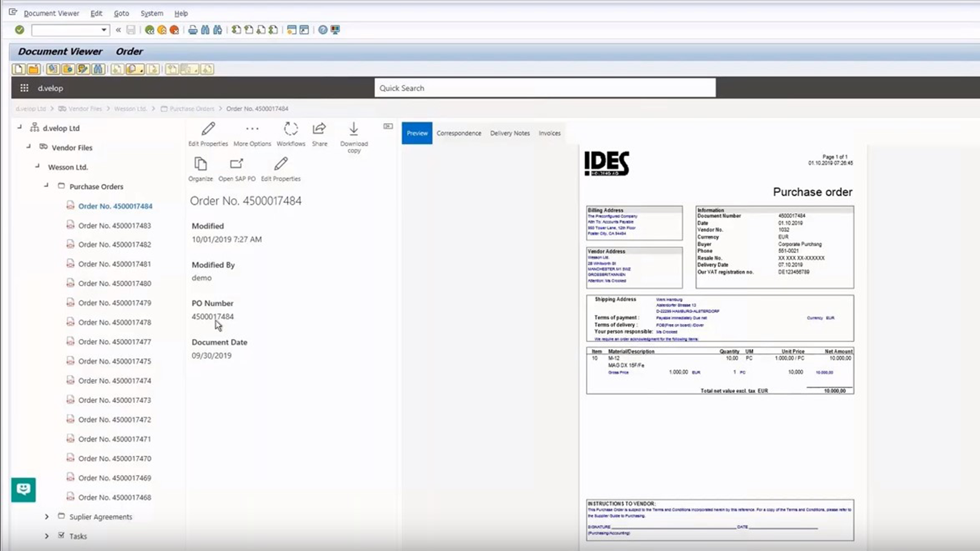Click the Create New Session icon
The image size is (980, 551).
pos(291,30)
